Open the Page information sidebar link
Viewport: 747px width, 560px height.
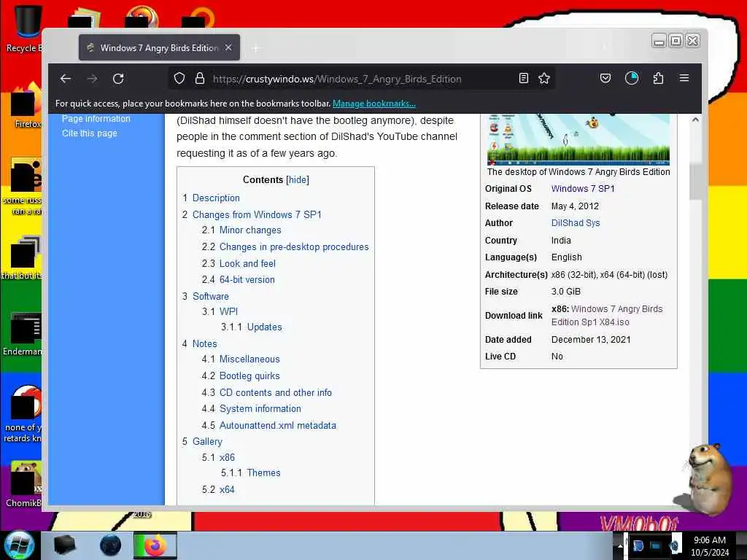[x=96, y=119]
